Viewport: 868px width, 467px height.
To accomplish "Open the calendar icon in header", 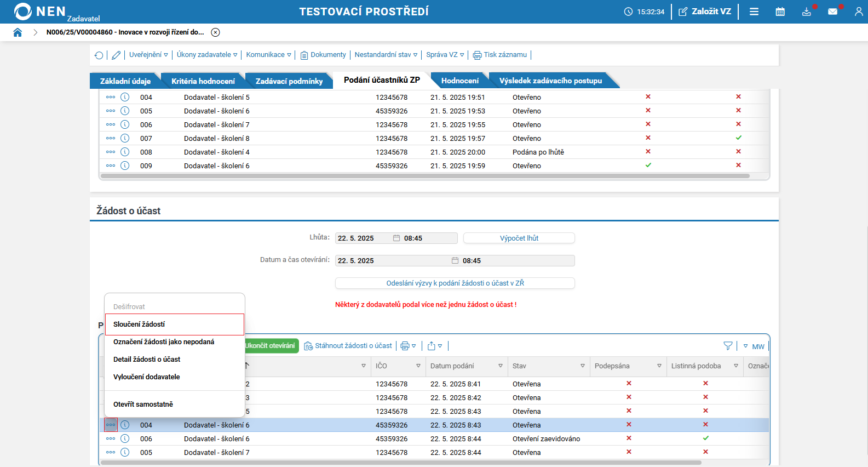I will (780, 12).
